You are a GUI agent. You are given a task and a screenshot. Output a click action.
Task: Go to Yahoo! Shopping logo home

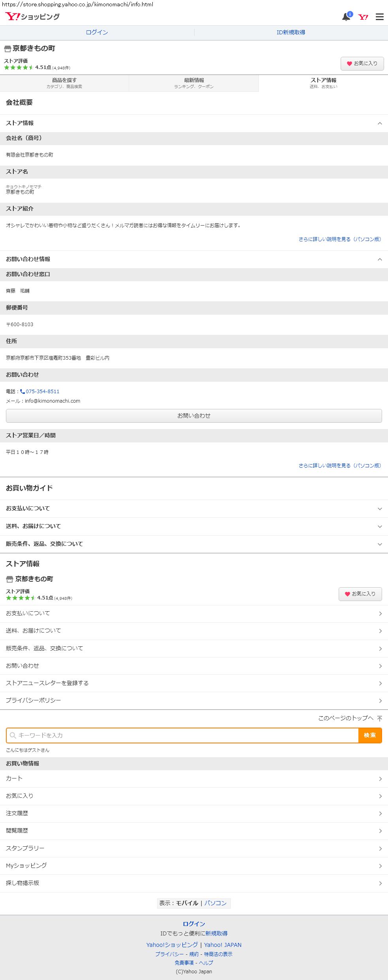click(x=32, y=17)
